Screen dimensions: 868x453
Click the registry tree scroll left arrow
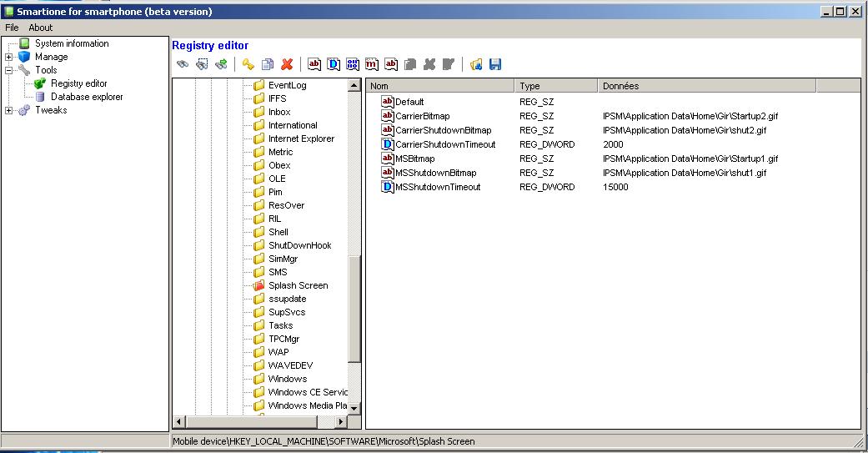coord(178,422)
